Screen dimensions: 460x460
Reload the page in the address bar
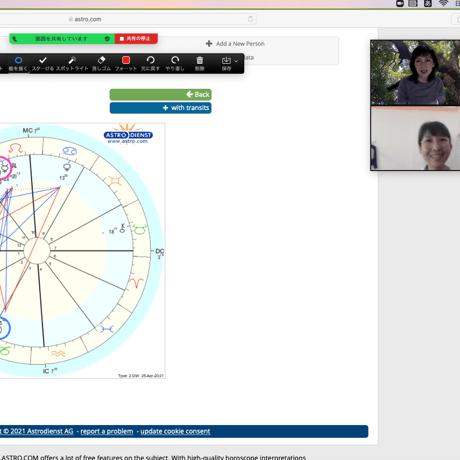pos(250,19)
